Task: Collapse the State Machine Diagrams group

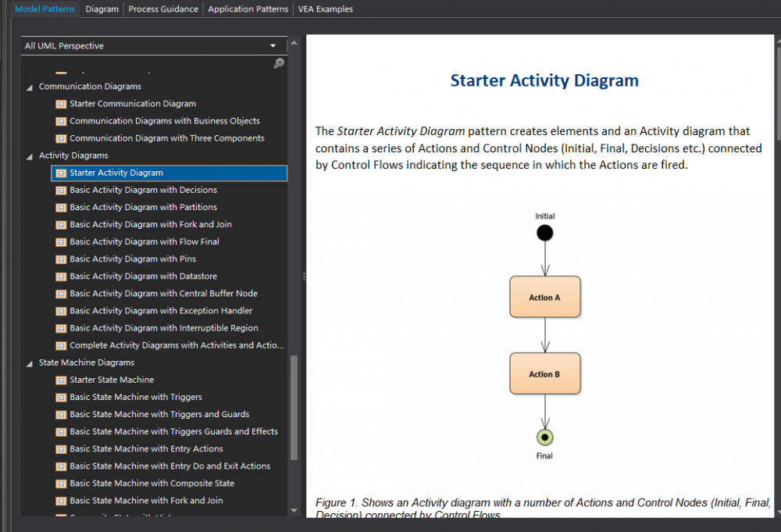Action: coord(29,362)
